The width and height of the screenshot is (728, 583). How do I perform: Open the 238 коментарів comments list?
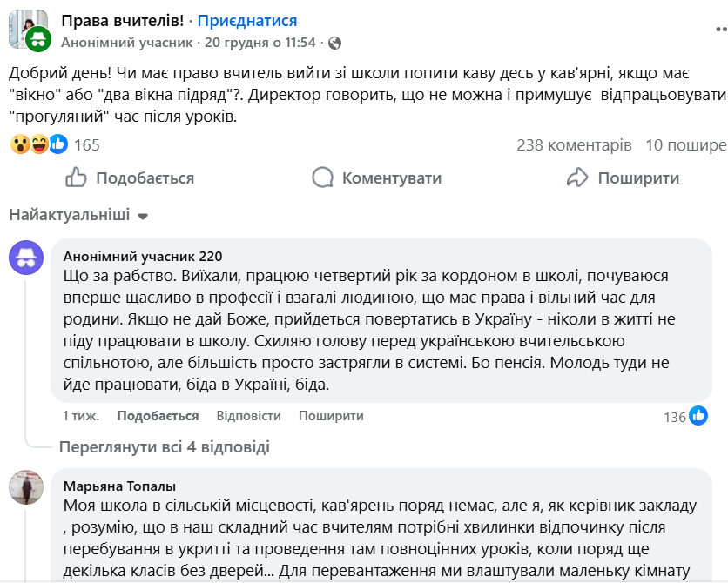574,144
